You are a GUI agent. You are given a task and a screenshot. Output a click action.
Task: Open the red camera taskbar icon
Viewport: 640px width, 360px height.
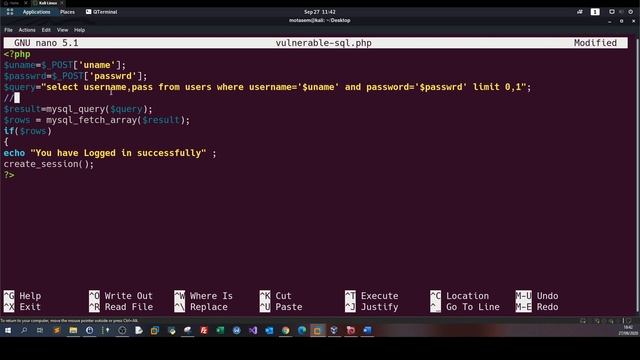point(351,331)
